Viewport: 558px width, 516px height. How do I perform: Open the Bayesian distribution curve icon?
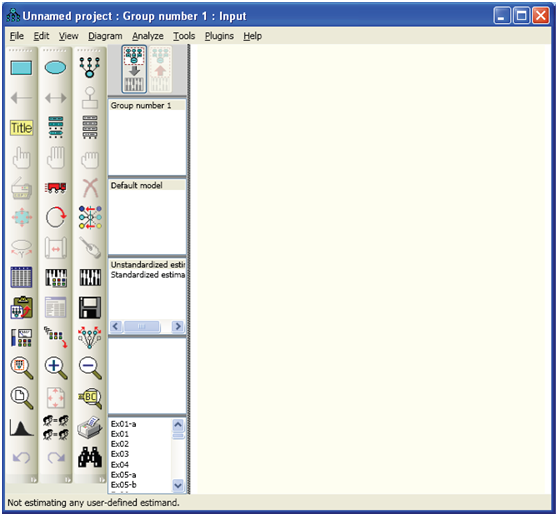pos(21,428)
